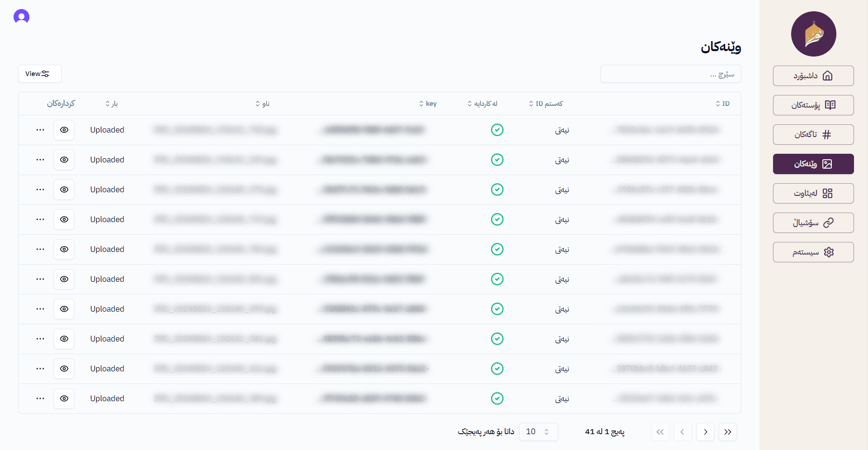The height and width of the screenshot is (450, 868).
Task: Open سۆشیاڵ social links section
Action: tap(813, 223)
